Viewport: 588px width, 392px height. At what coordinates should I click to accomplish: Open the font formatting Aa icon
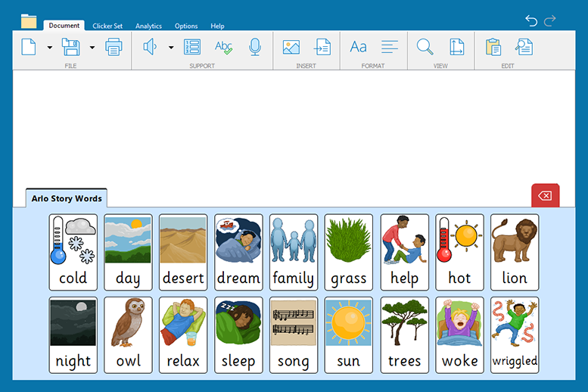coord(358,47)
